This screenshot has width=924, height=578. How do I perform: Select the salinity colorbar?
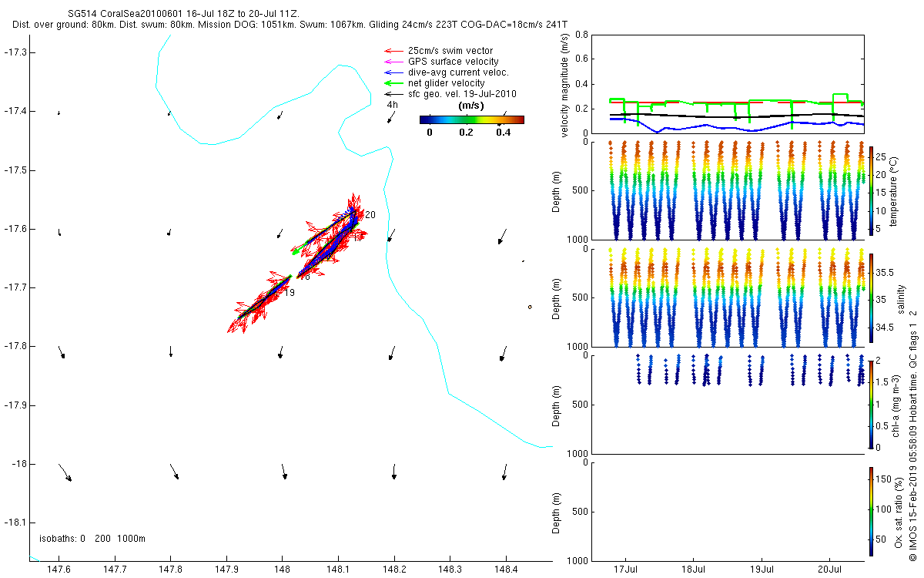(871, 297)
